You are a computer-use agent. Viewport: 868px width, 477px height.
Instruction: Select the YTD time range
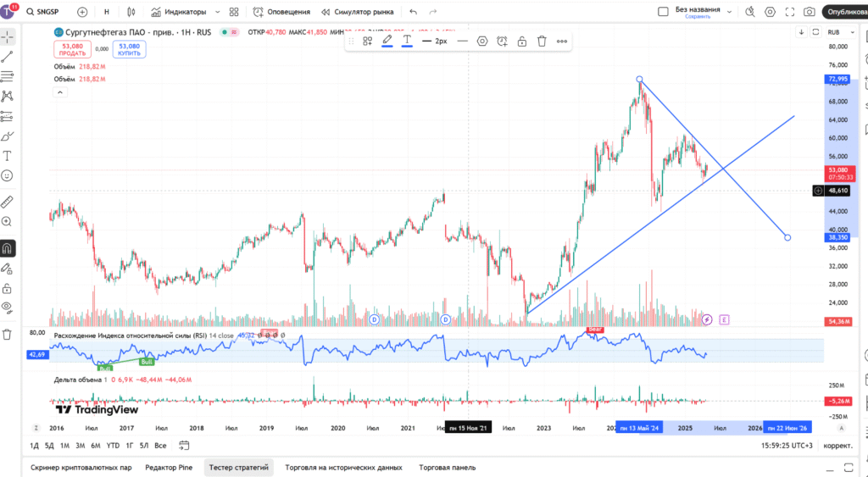pyautogui.click(x=113, y=446)
